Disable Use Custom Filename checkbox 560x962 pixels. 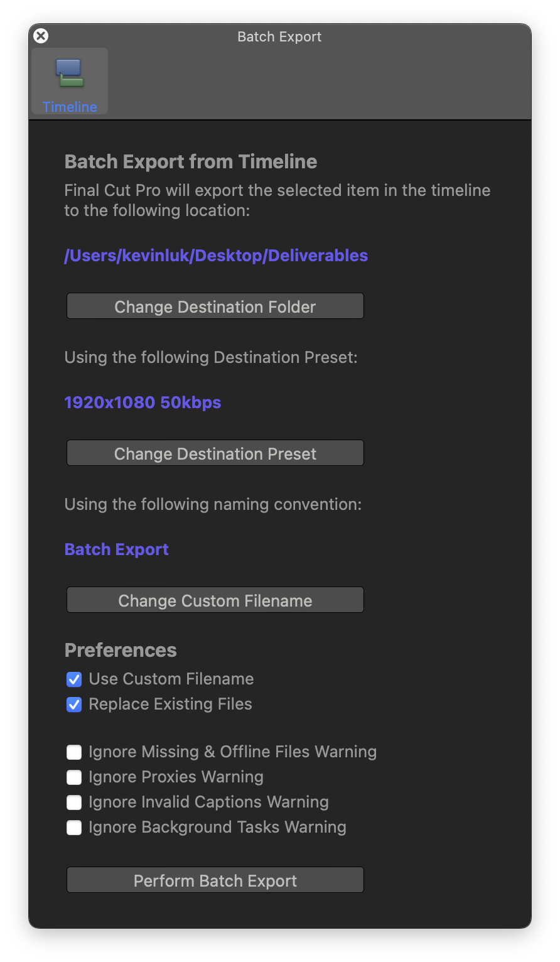point(74,679)
